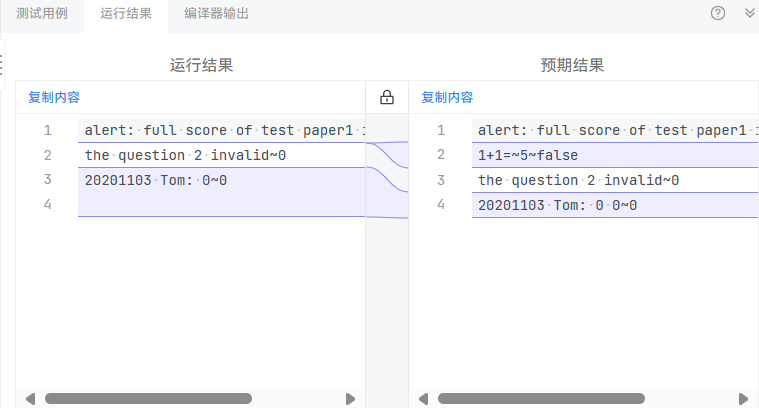Copy content of 运行结果 pane
759x408 pixels.
pyautogui.click(x=54, y=97)
